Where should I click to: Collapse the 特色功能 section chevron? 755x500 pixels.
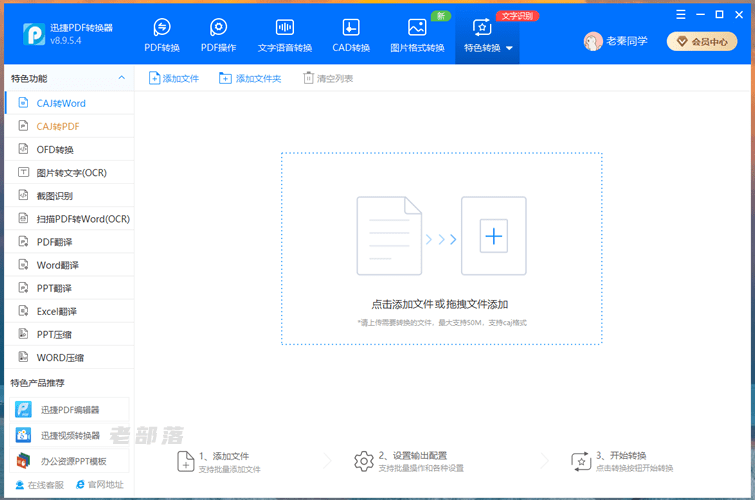tap(121, 78)
